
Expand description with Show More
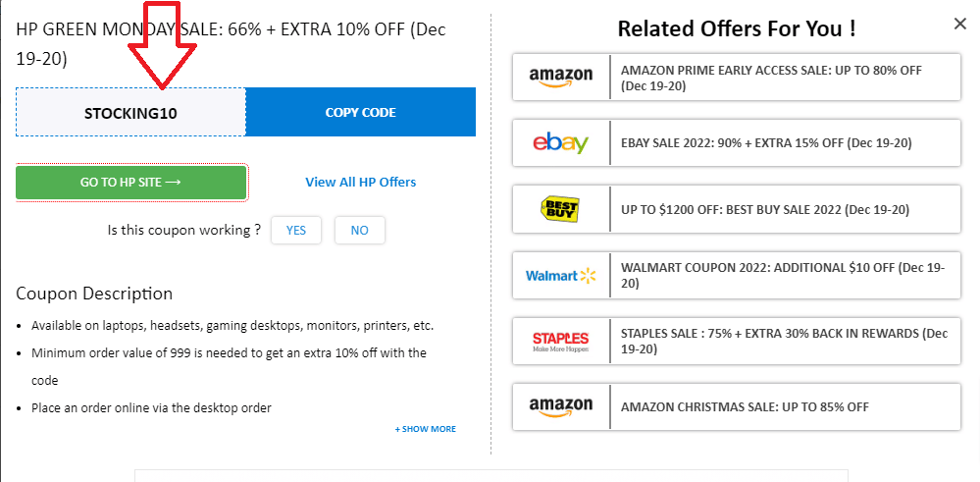click(x=426, y=429)
